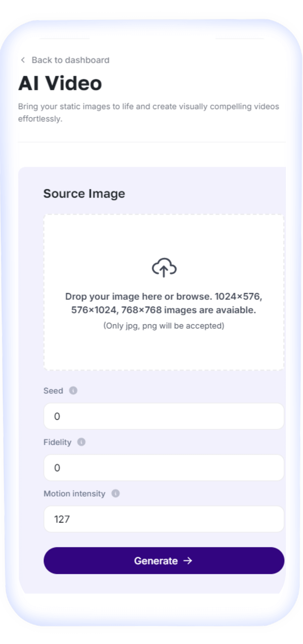Click the 'Fidelity' field label
Screen dimensions: 303x644
tap(57, 442)
